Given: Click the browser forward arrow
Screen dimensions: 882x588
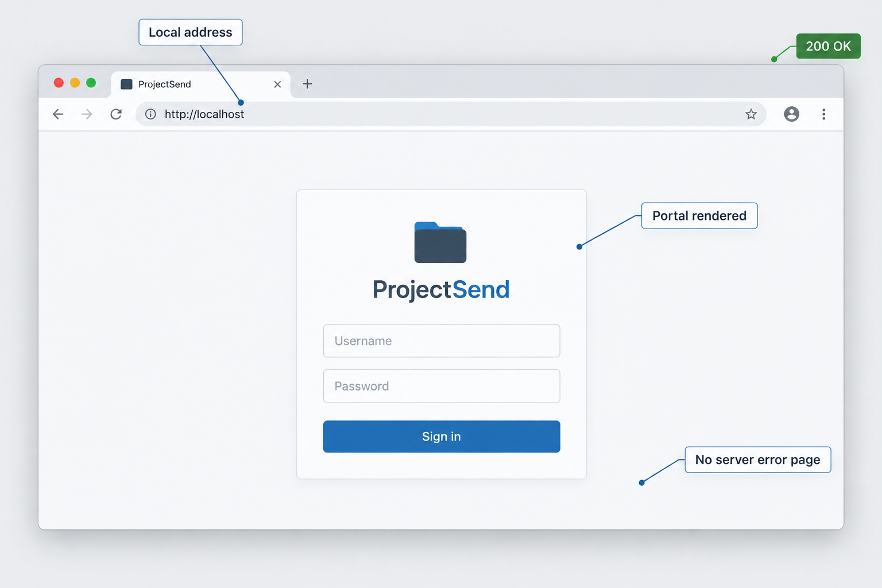Looking at the screenshot, I should [x=87, y=114].
